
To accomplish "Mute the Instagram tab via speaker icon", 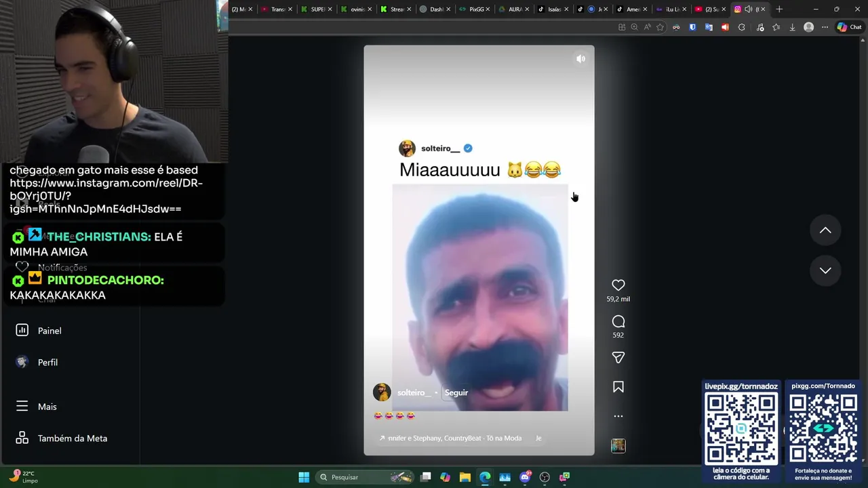I will (748, 9).
